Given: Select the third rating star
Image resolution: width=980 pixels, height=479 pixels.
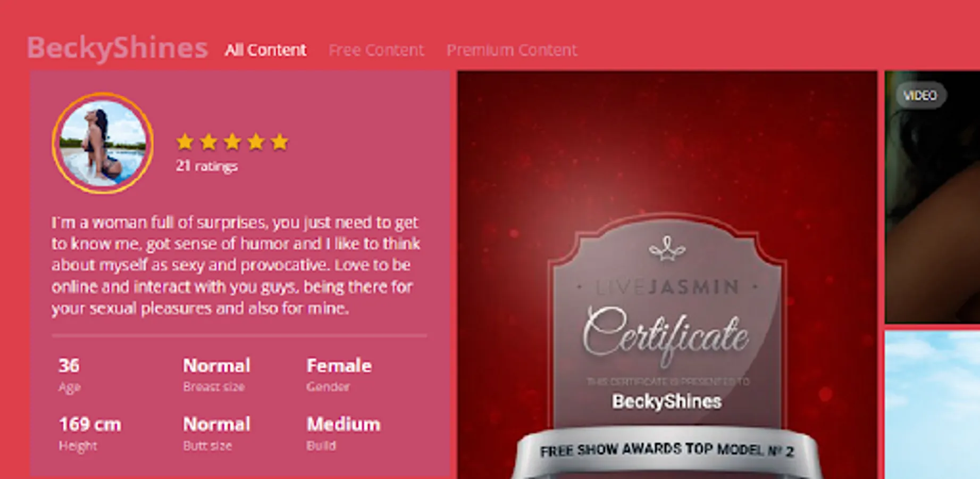Looking at the screenshot, I should 232,142.
